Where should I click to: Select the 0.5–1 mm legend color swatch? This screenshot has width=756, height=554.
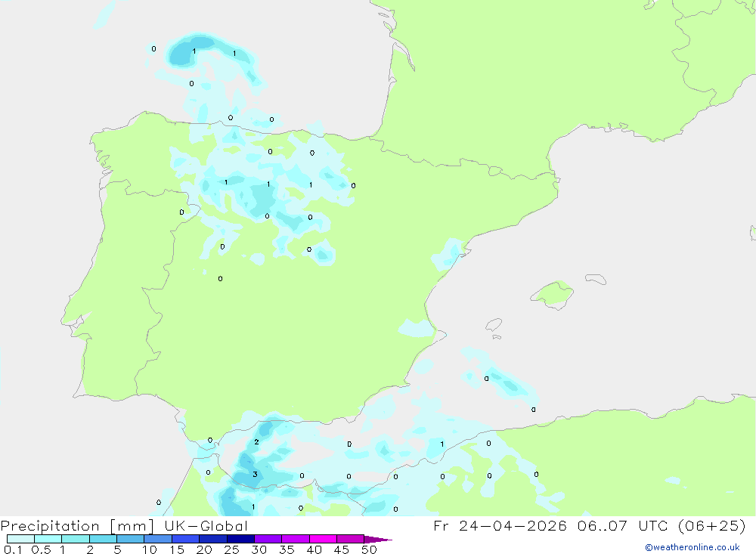pyautogui.click(x=48, y=539)
